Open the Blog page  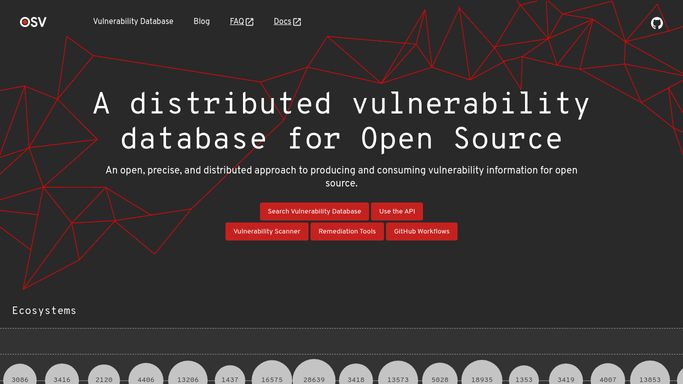tap(201, 21)
